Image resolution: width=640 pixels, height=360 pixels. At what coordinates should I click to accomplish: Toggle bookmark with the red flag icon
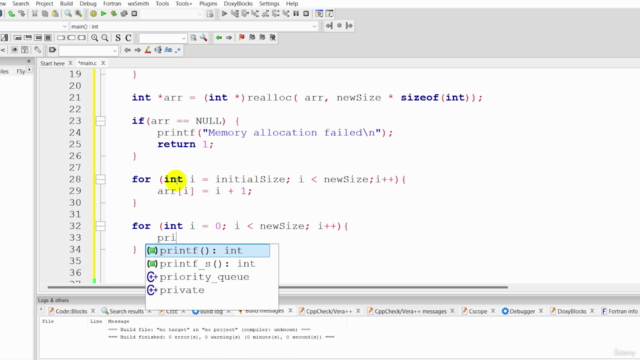(242, 38)
